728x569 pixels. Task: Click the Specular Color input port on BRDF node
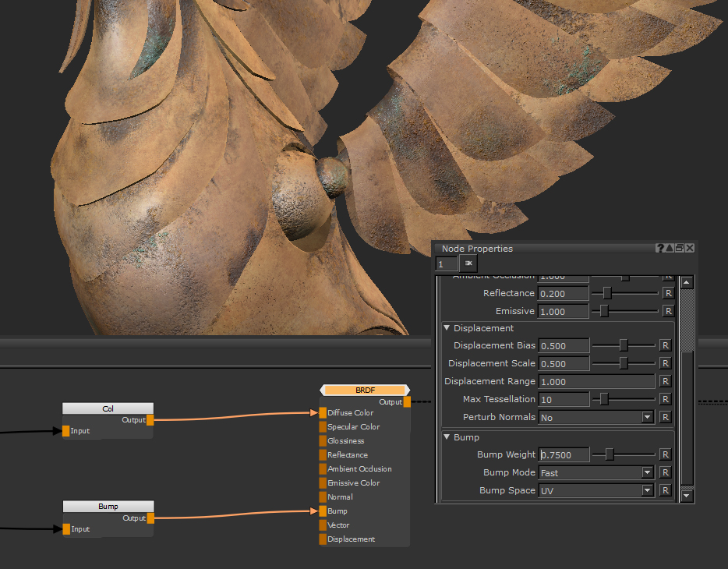pos(323,427)
